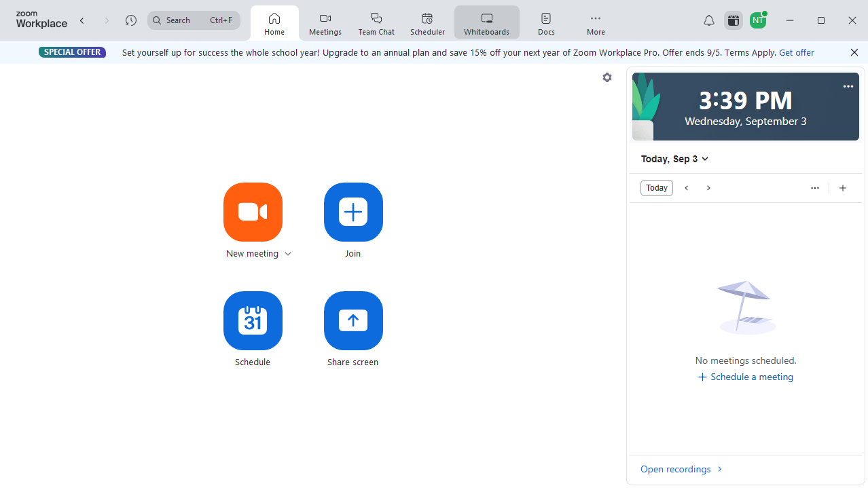This screenshot has height=488, width=868.
Task: Dismiss the special offer banner
Action: 854,52
